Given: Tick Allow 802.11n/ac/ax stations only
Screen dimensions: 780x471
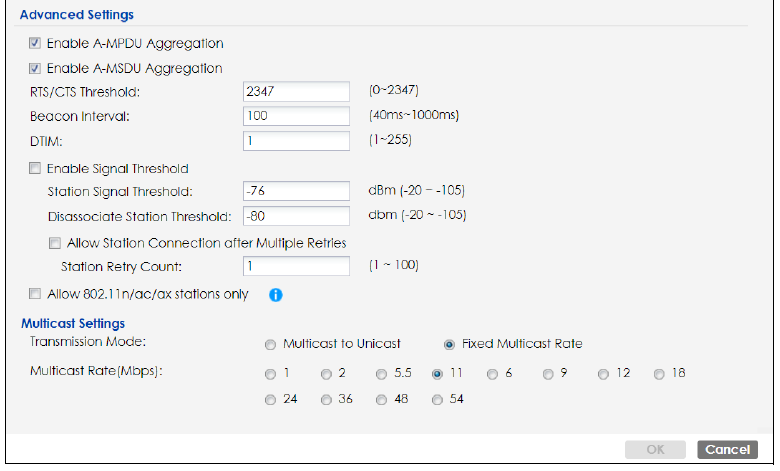Looking at the screenshot, I should tap(36, 295).
